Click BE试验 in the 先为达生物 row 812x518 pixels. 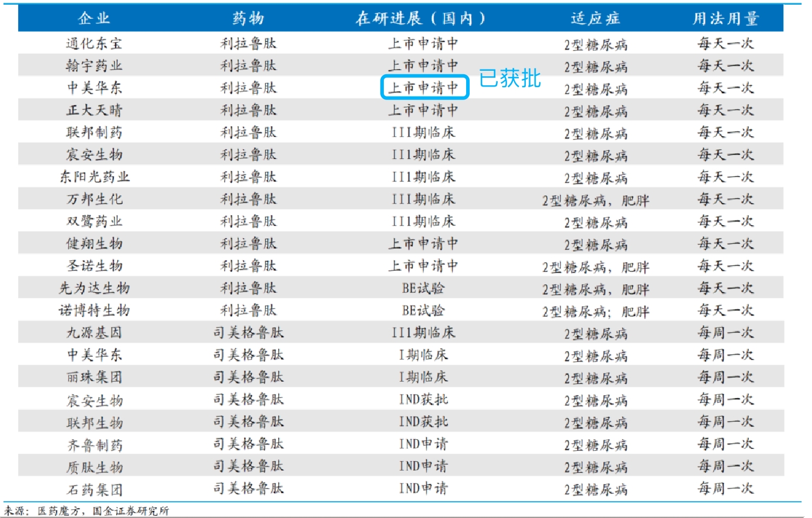(x=424, y=288)
